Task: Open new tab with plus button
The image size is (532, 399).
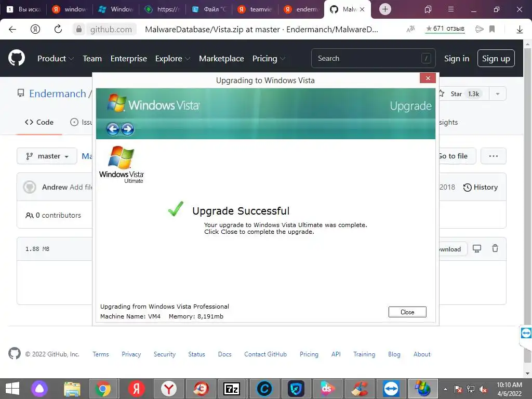Action: click(x=385, y=9)
